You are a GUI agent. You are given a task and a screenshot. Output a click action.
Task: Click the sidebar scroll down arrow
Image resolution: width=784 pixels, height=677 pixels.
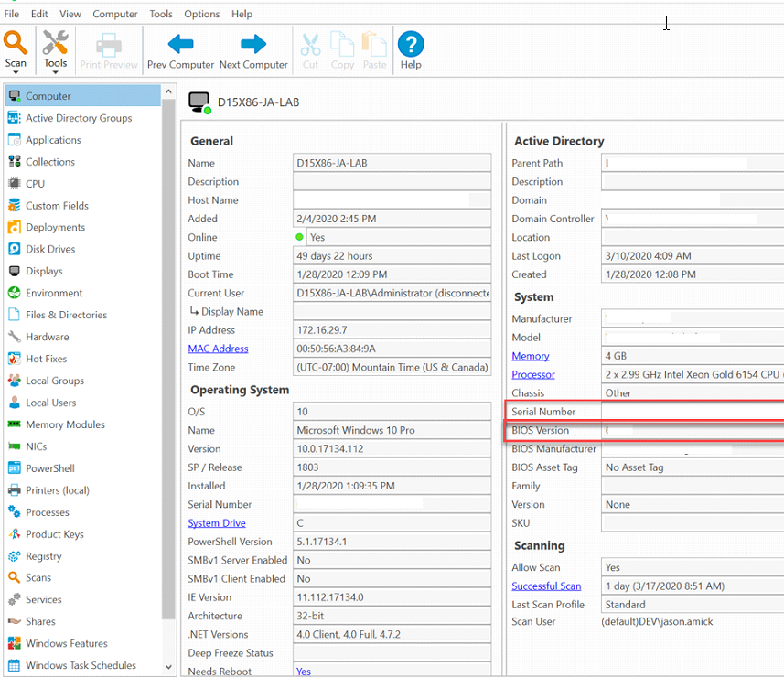(x=168, y=667)
